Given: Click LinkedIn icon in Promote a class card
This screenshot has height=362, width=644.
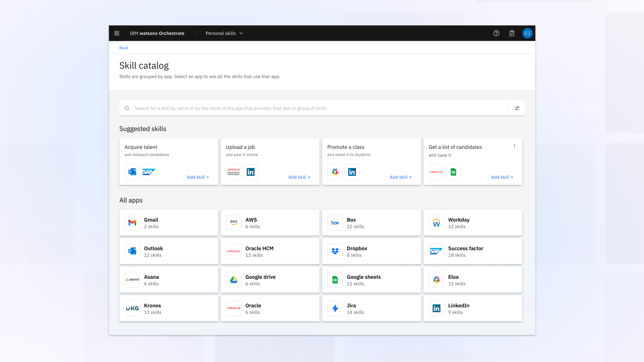Looking at the screenshot, I should point(352,172).
